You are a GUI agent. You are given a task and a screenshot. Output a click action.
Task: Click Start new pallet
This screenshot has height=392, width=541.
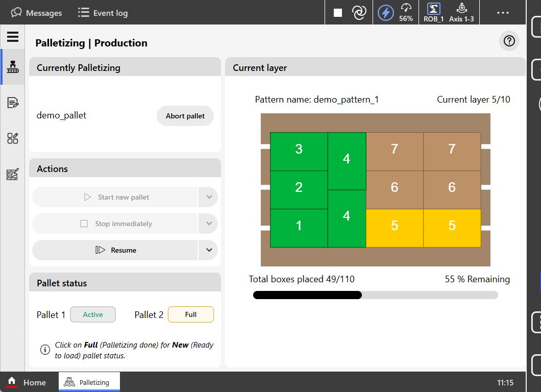coord(115,197)
